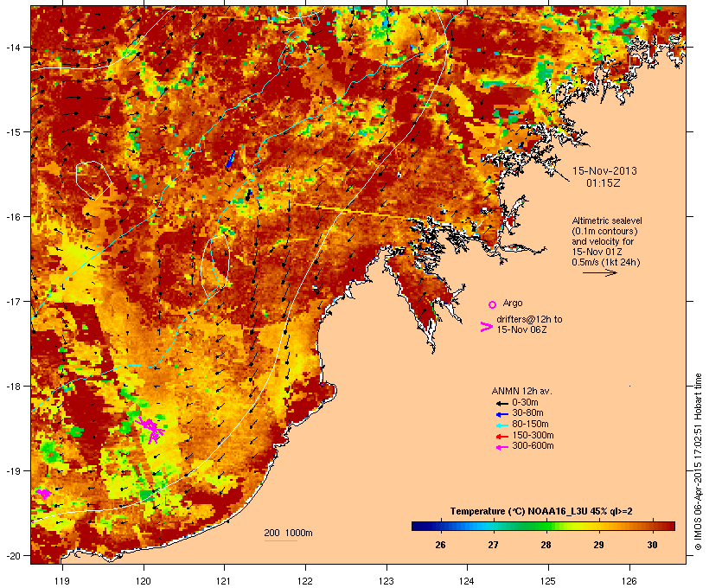Image resolution: width=709 pixels, height=588 pixels.
Task: Click the blue 30-80m legend arrow
Action: 501,414
